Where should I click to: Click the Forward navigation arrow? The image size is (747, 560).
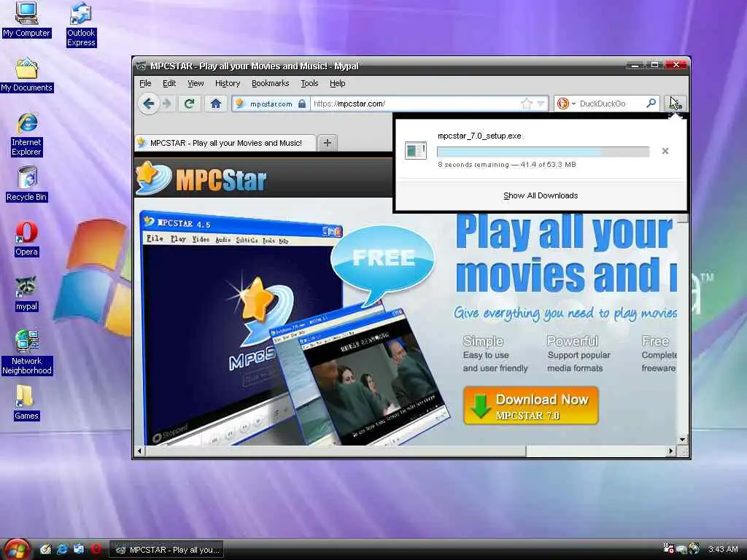167,104
